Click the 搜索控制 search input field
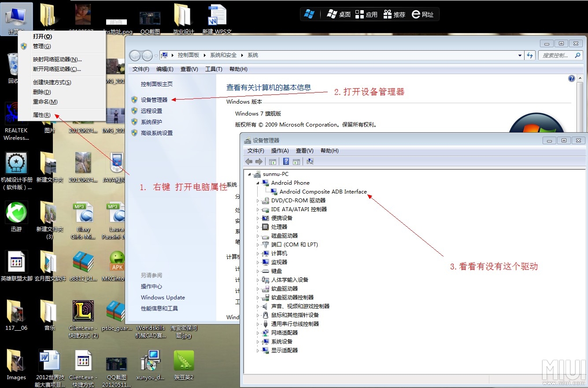 556,55
